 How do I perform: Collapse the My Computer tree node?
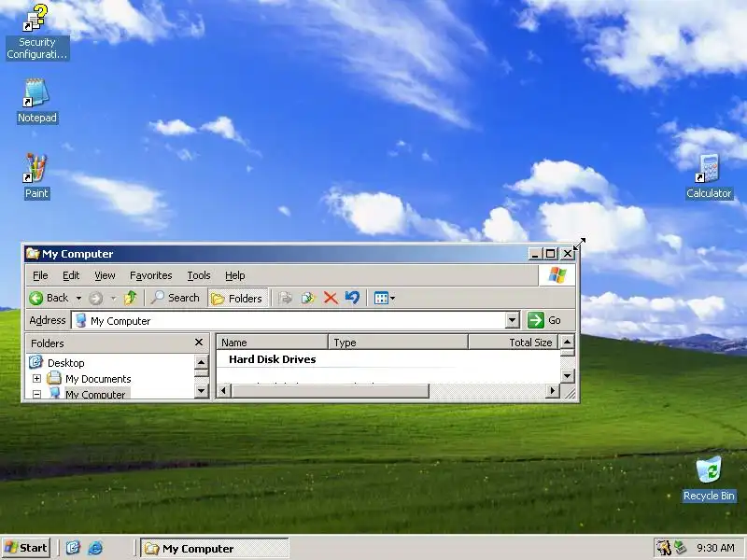coord(36,394)
